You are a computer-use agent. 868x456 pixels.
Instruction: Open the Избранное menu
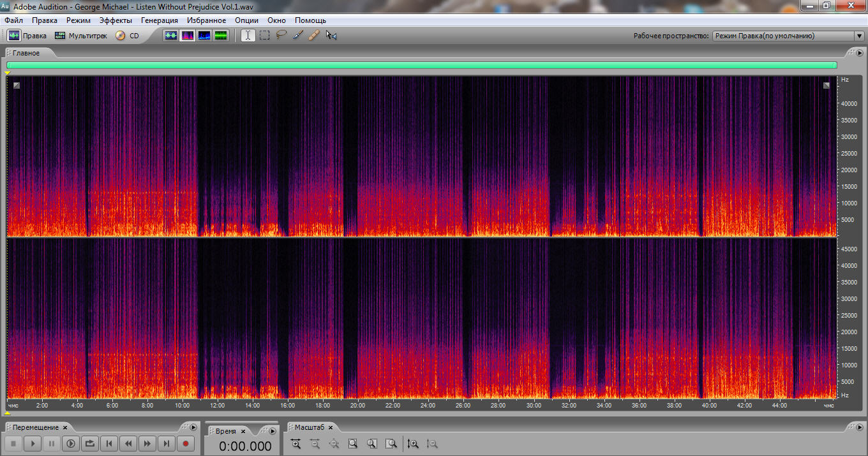tap(206, 20)
